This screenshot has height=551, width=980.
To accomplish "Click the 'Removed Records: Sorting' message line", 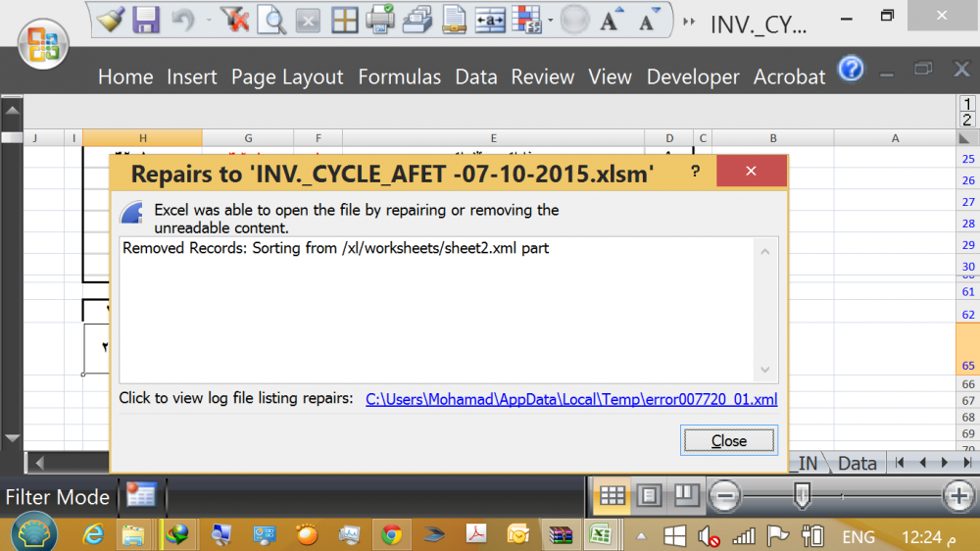I will (x=335, y=248).
